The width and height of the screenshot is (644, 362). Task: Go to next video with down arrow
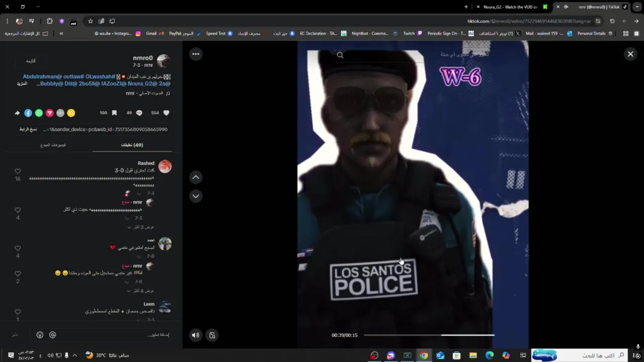tap(196, 196)
